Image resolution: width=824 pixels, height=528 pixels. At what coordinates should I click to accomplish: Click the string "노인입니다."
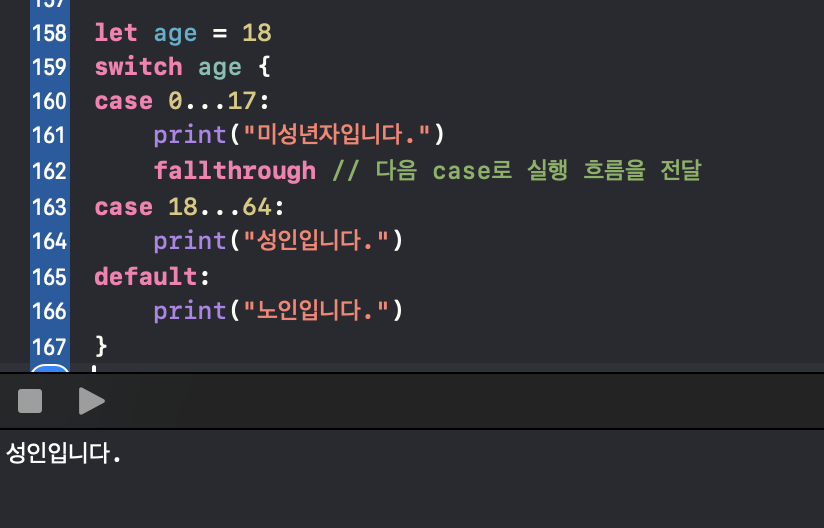pos(316,310)
